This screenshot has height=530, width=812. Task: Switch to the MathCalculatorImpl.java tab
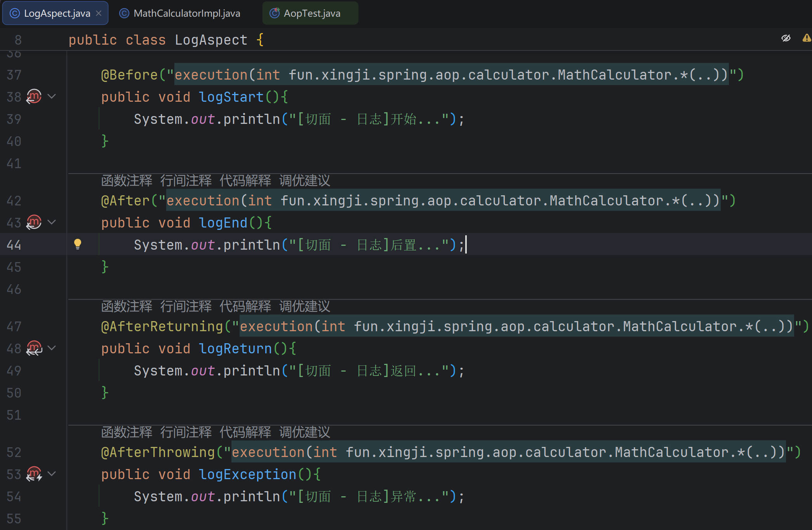tap(186, 14)
